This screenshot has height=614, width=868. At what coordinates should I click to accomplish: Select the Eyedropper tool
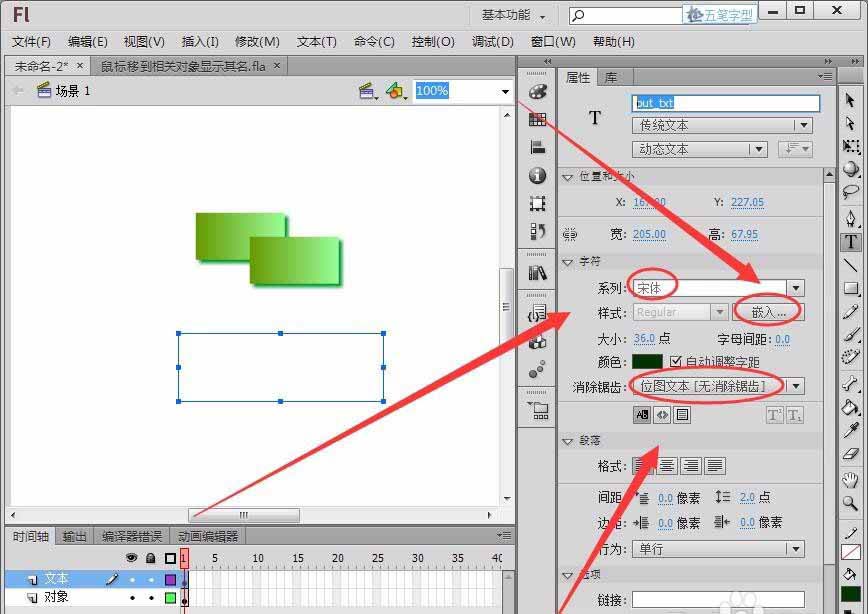point(850,430)
